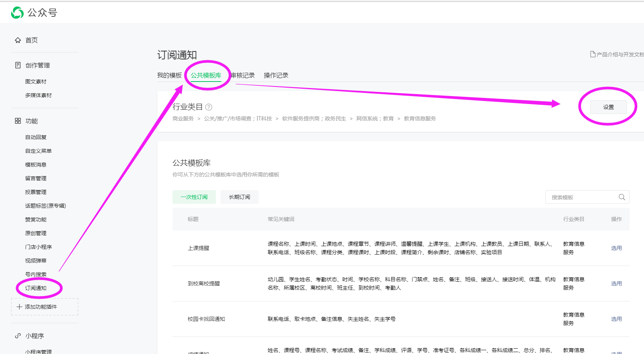Click the search magnifier icon

point(622,197)
